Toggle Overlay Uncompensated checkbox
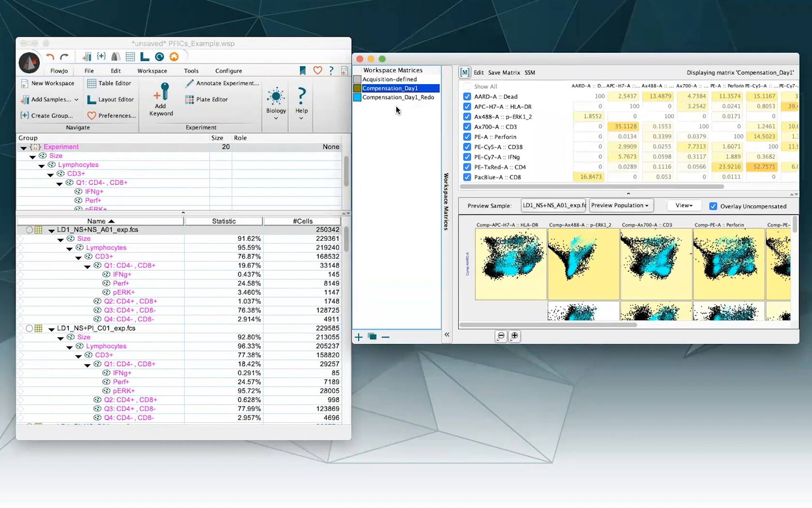812x508 pixels. [x=713, y=206]
